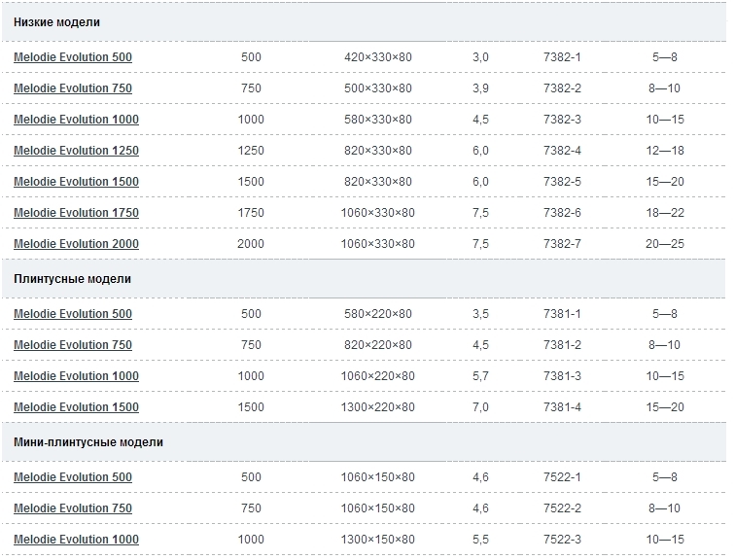Click the weight value 3,0
735x560 pixels.
(480, 57)
